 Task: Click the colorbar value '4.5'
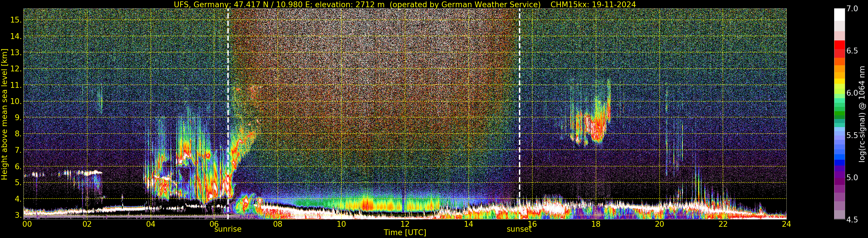(852, 220)
